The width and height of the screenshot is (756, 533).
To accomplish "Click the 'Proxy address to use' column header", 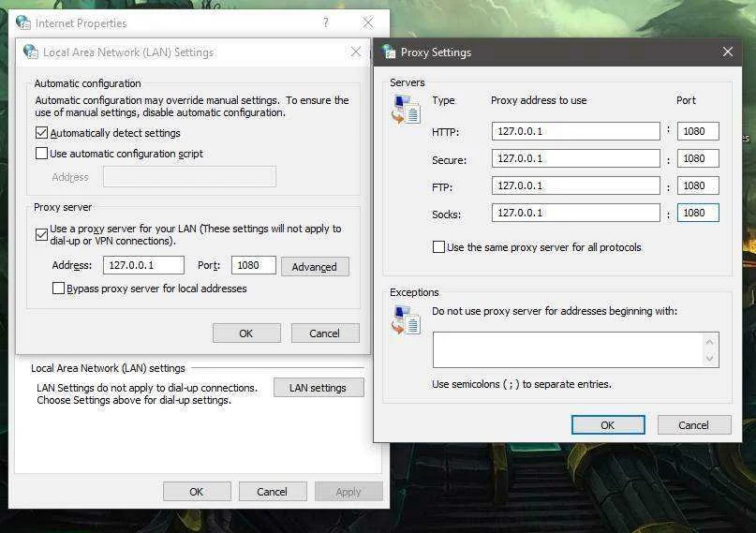I will point(539,100).
